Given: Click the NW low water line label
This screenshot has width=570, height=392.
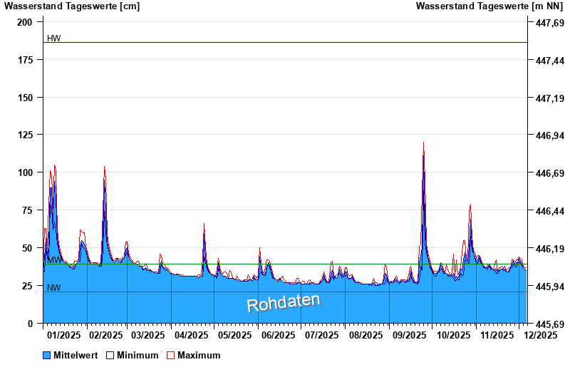Looking at the screenshot, I should [53, 288].
